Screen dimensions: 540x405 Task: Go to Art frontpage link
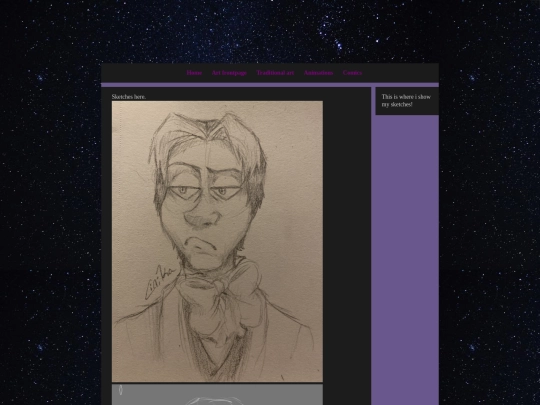pos(229,73)
